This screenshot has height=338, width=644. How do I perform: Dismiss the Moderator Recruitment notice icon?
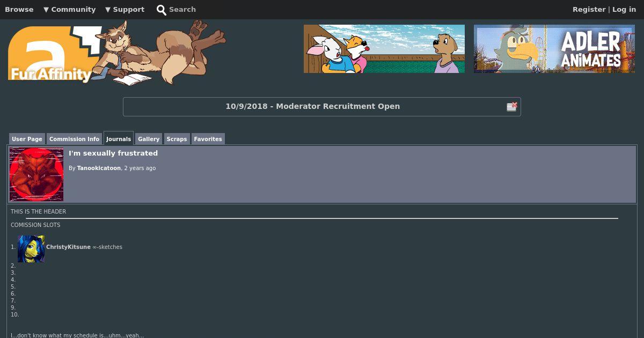[511, 107]
